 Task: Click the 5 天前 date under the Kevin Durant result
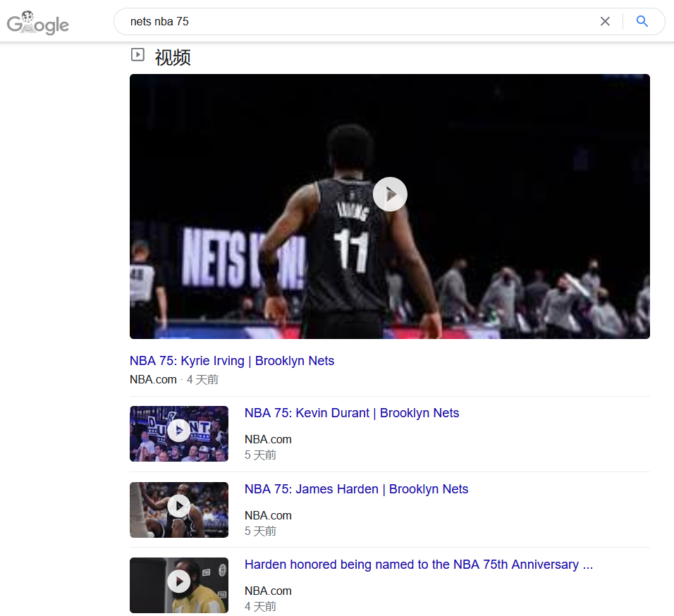pos(260,455)
